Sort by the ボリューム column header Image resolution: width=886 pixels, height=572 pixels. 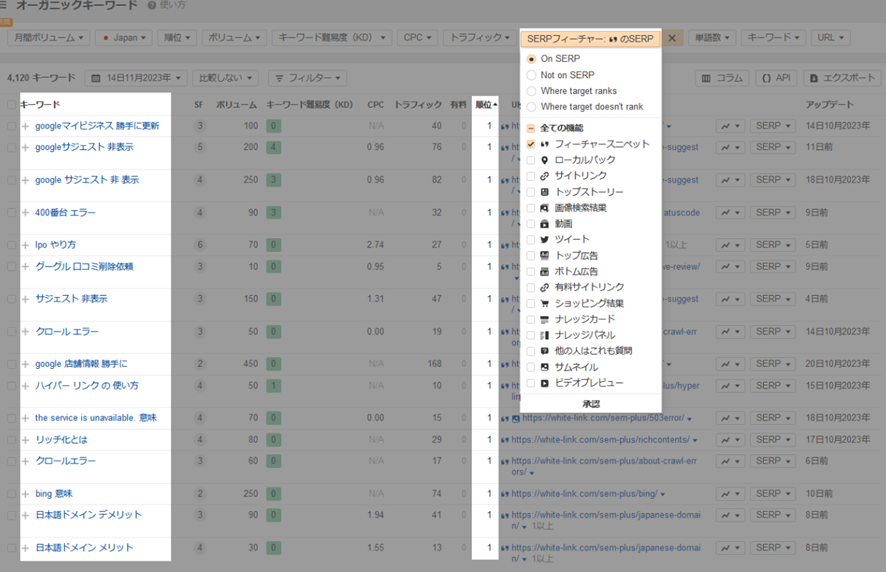[237, 105]
